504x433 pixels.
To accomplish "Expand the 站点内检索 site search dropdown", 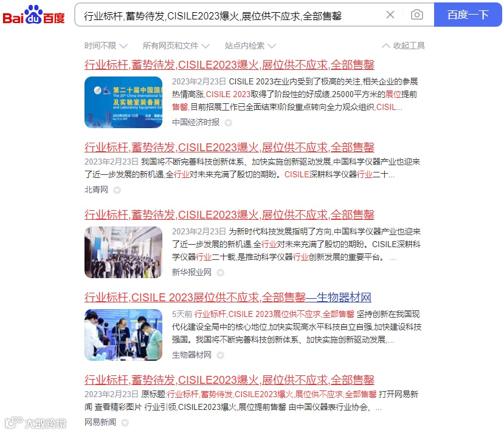I will point(250,46).
